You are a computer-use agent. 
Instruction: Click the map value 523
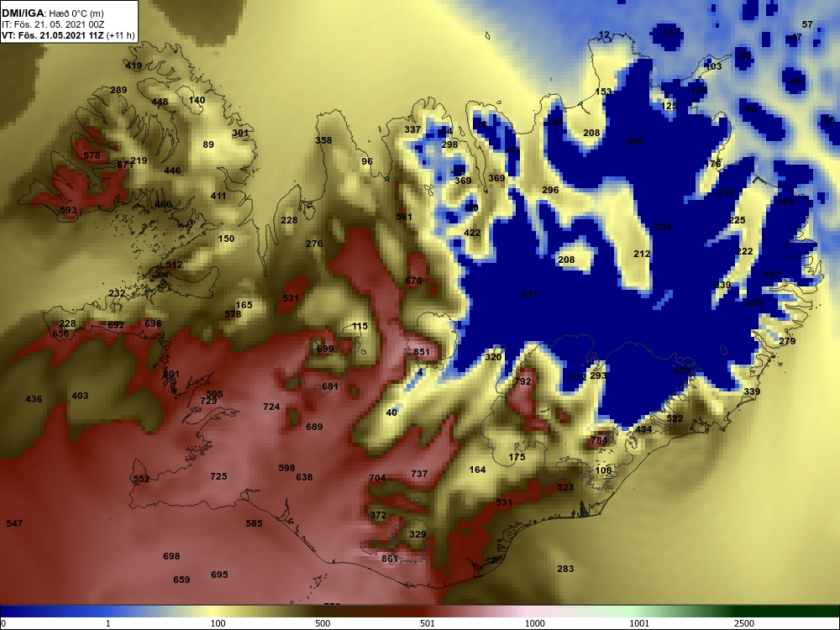tap(565, 487)
